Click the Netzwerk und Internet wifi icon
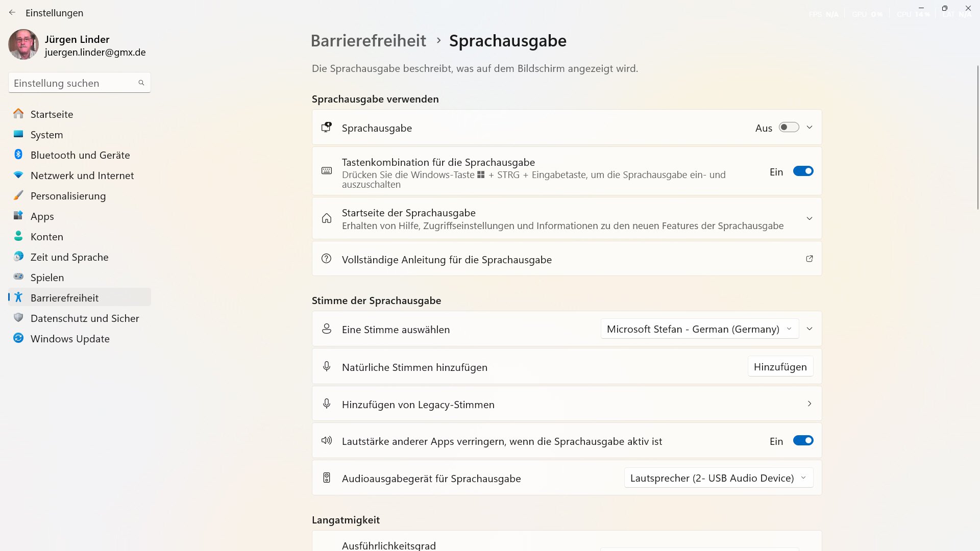 click(18, 175)
